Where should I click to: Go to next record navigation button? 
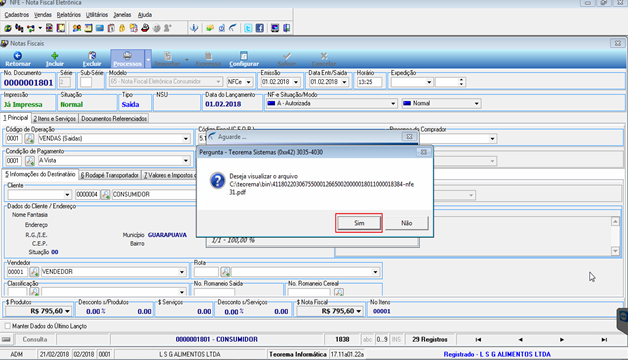point(562,340)
